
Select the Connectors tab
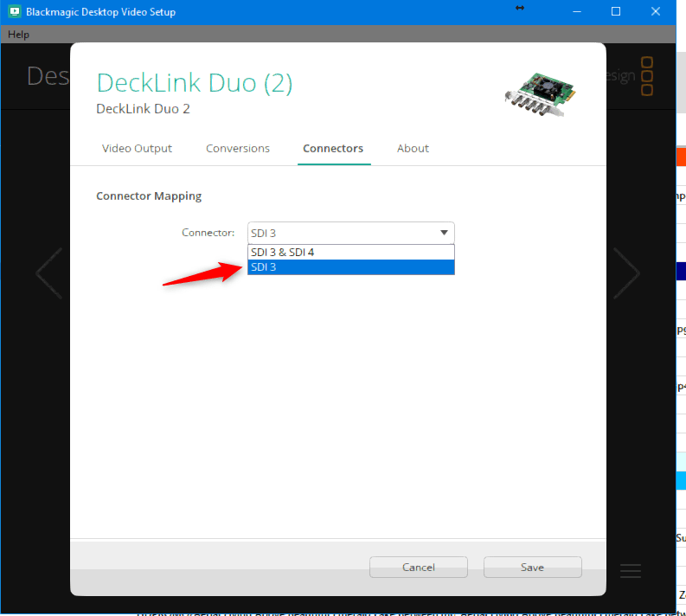(333, 149)
